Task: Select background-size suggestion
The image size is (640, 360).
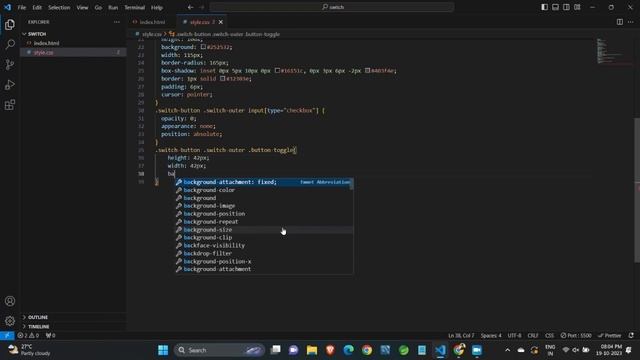Action: pyautogui.click(x=264, y=230)
